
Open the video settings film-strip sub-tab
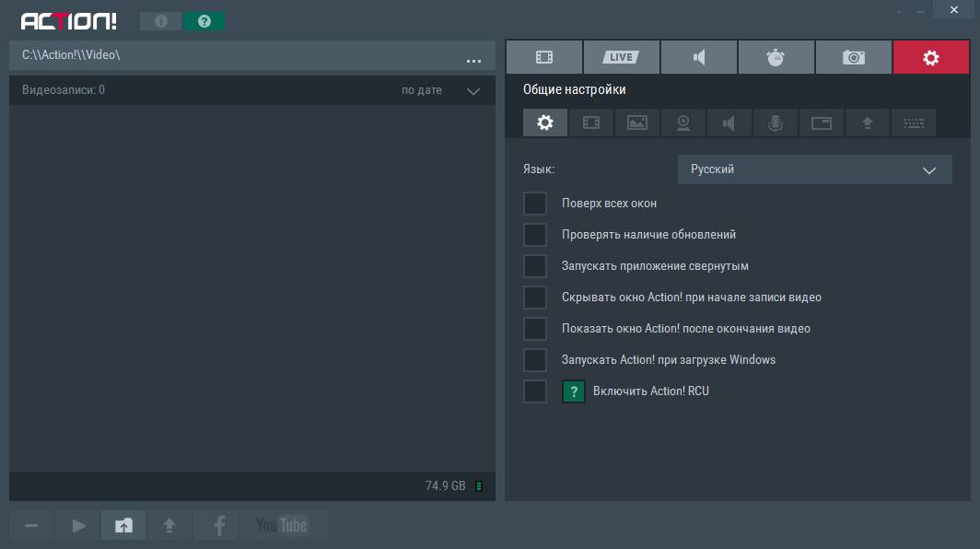591,123
